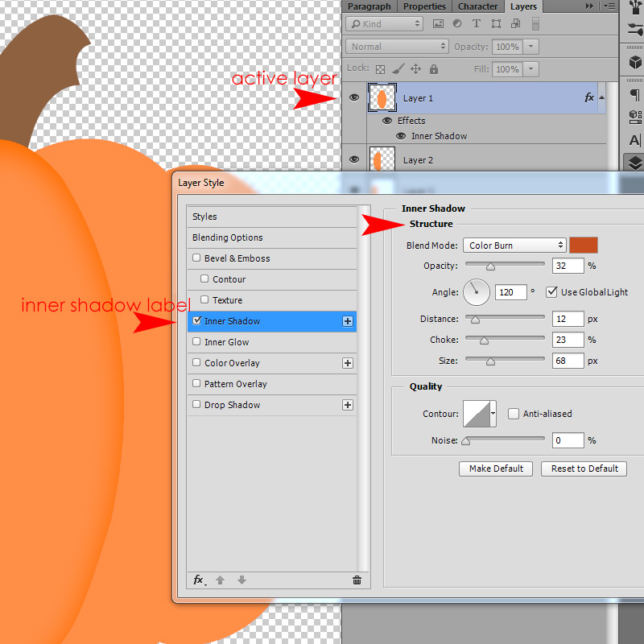This screenshot has height=644, width=644.
Task: Click the pixel layer filter icon
Action: pos(438,24)
